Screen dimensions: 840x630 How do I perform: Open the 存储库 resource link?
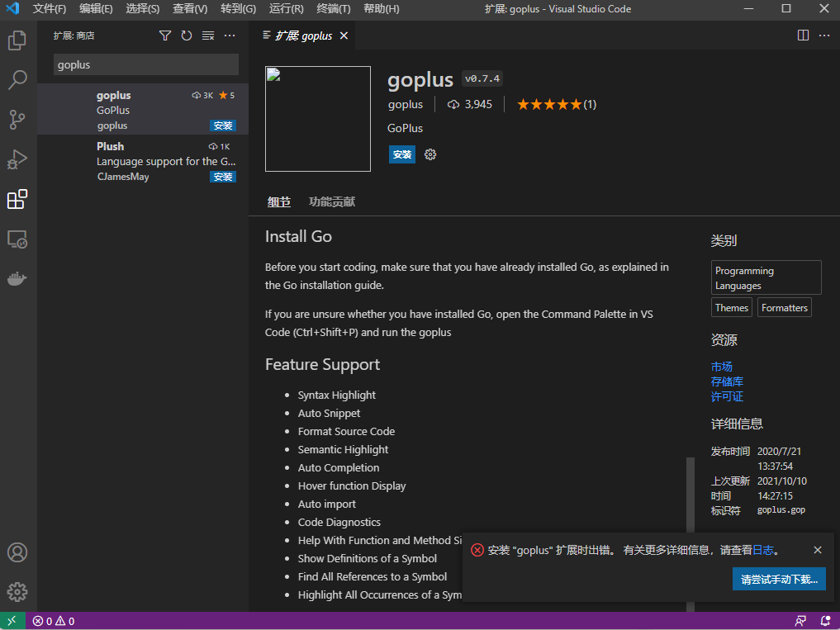[726, 381]
